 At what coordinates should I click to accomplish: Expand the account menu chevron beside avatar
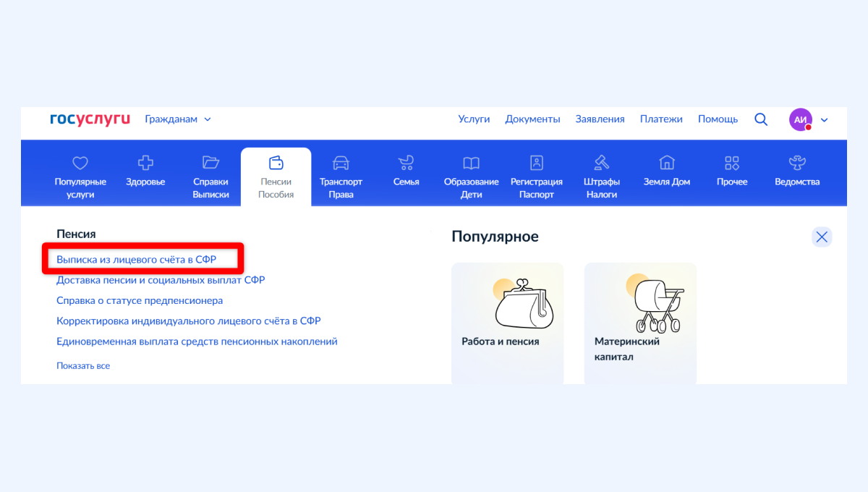[x=824, y=120]
